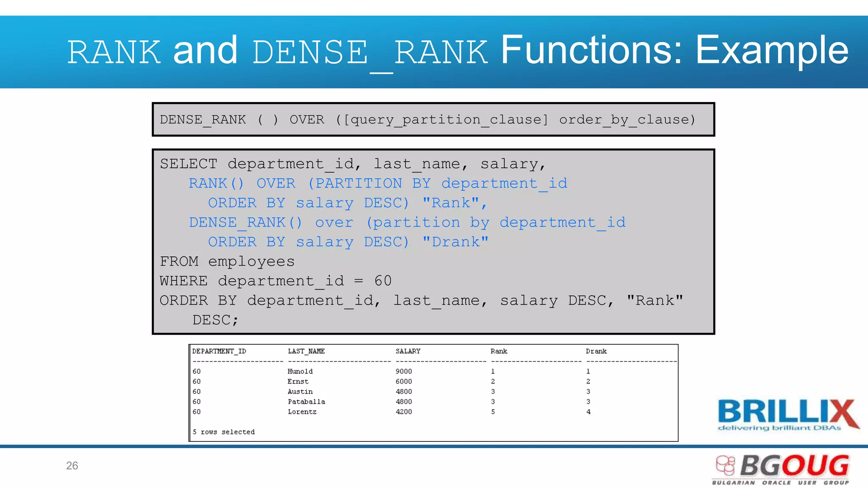Click the DEPARTMENT_ID column header

(219, 351)
